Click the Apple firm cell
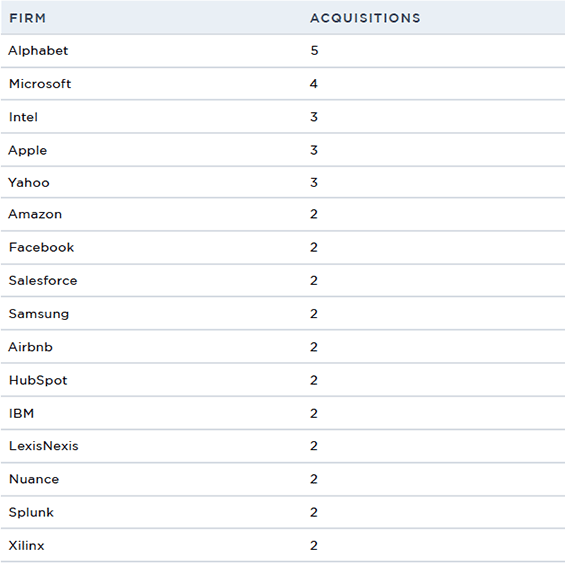The height and width of the screenshot is (566, 565). pyautogui.click(x=27, y=151)
